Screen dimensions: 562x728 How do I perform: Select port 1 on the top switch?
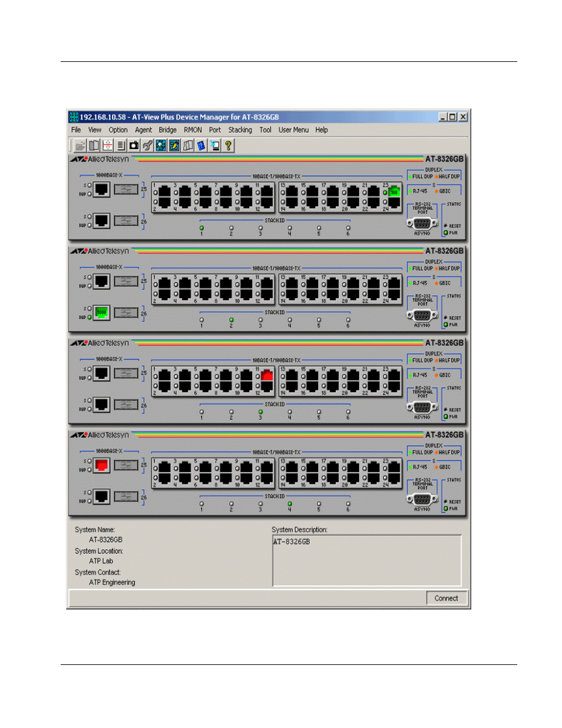(164, 191)
